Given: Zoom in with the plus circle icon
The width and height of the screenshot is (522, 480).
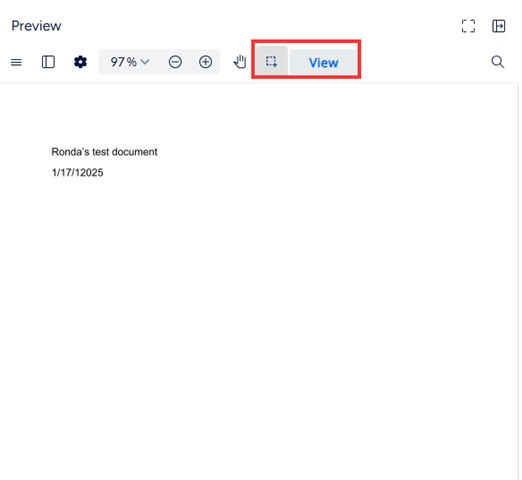Looking at the screenshot, I should pyautogui.click(x=205, y=62).
